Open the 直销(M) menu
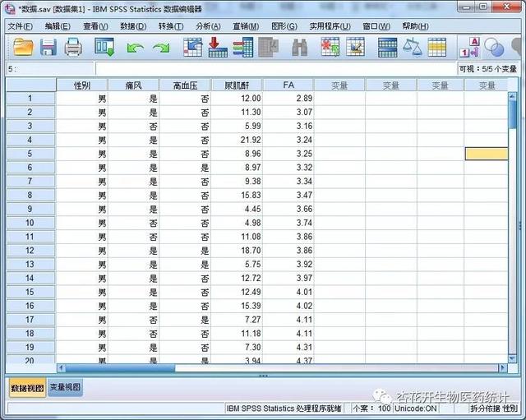Image resolution: width=526 pixels, height=420 pixels. pos(246,26)
